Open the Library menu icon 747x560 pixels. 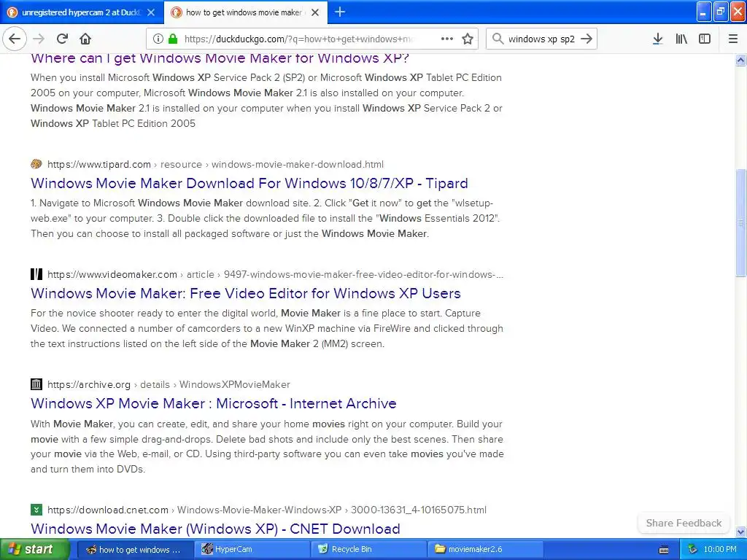[x=681, y=39]
